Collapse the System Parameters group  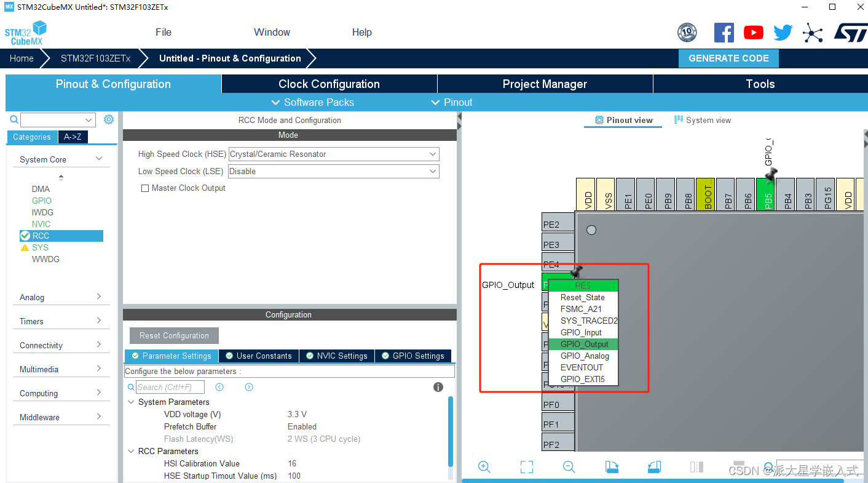pos(131,402)
